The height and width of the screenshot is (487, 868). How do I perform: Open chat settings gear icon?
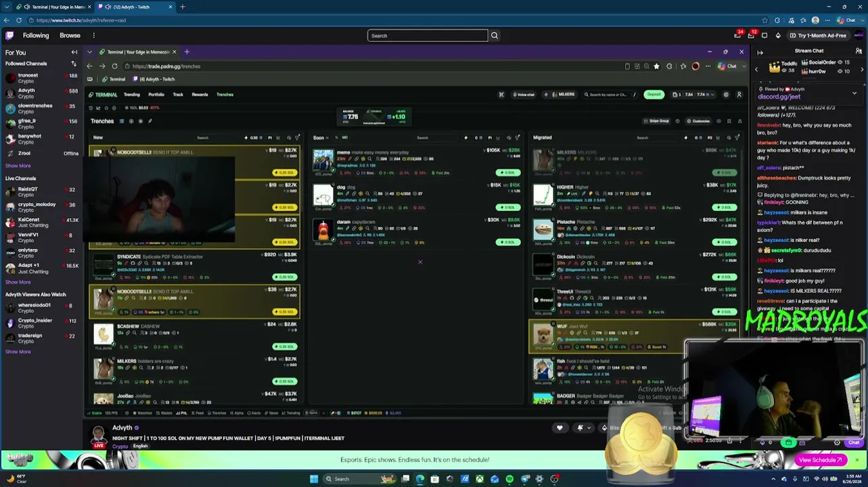tap(837, 442)
